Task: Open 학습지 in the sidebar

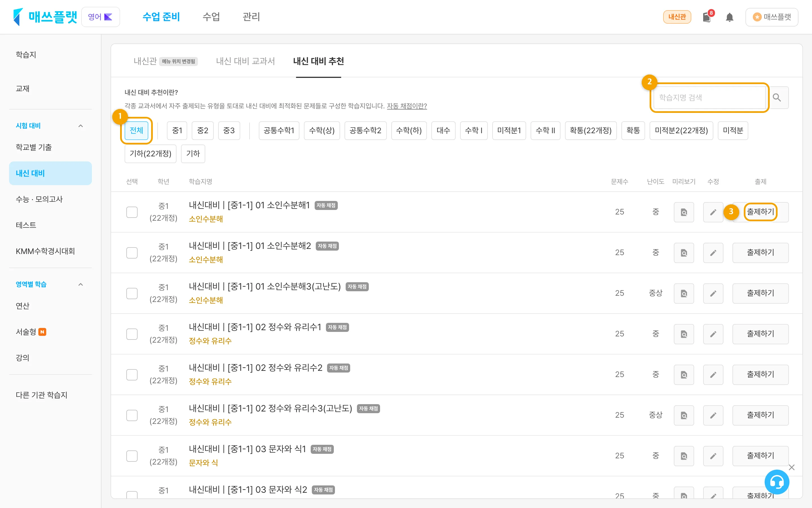Action: point(26,54)
